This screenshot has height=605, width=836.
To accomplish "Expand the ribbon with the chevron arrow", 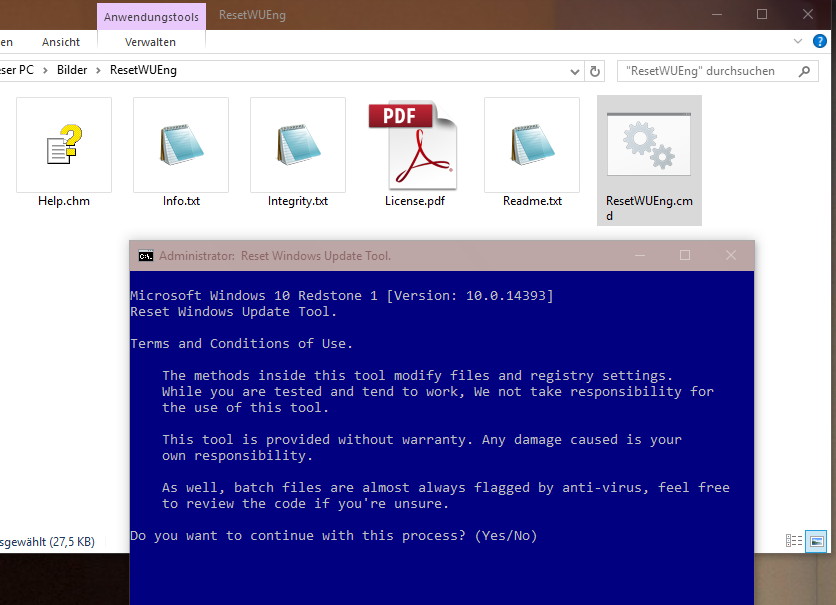I will (x=798, y=41).
